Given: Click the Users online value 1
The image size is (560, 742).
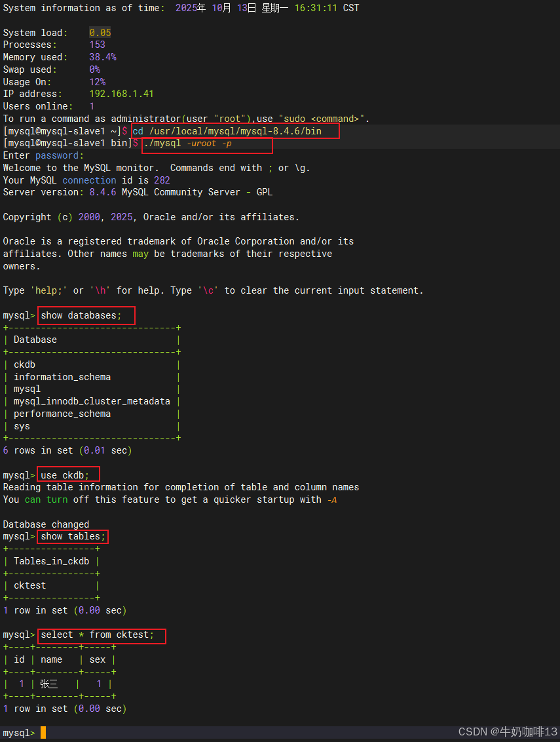Looking at the screenshot, I should pos(92,106).
